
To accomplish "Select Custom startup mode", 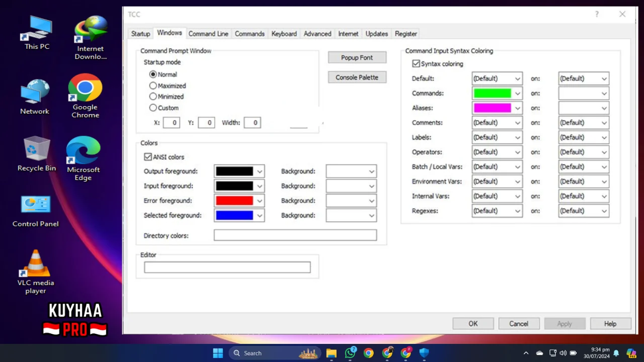I will point(153,108).
